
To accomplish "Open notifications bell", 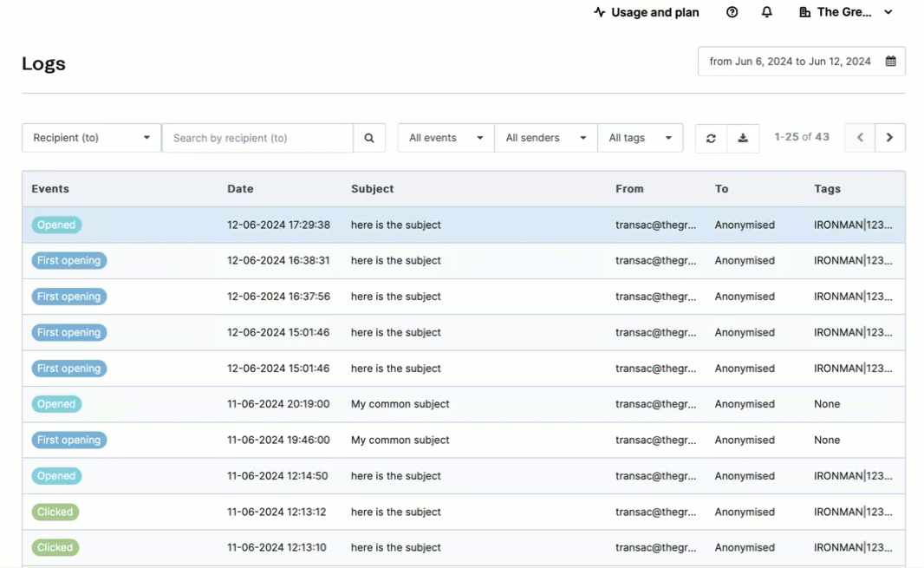I will (767, 12).
